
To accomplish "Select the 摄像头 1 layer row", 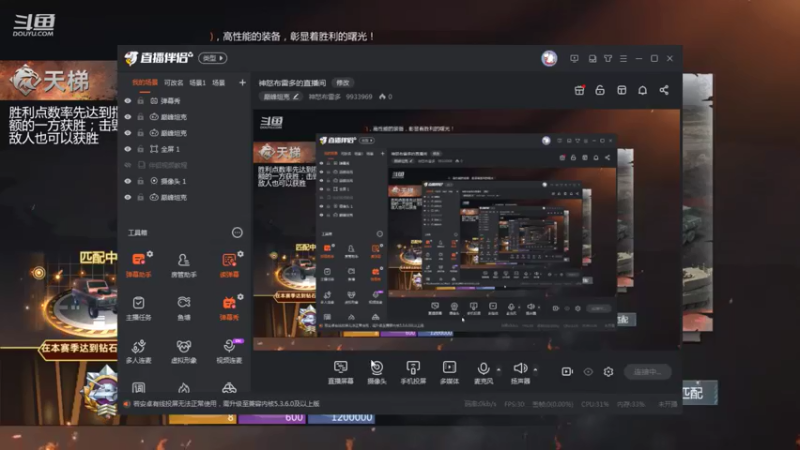I will [184, 181].
